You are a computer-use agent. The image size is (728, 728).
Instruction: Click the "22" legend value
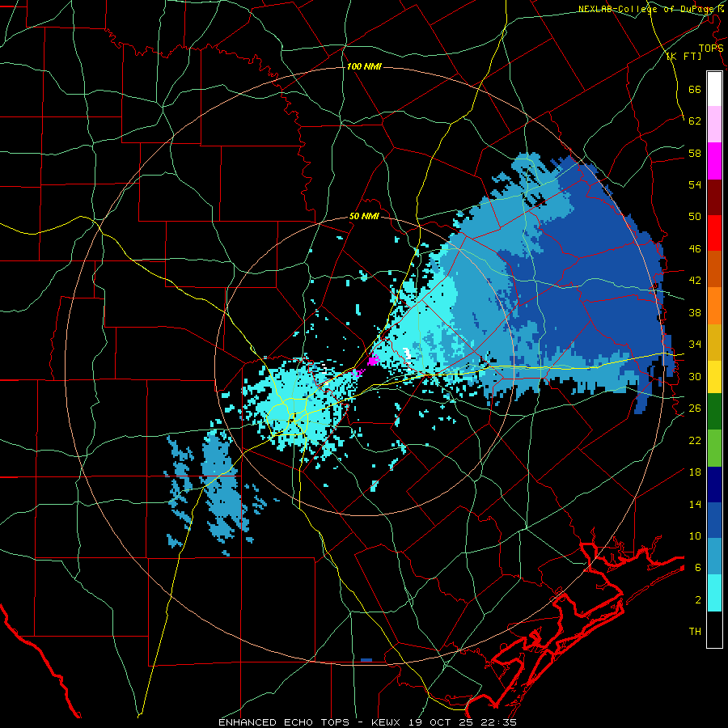point(695,440)
